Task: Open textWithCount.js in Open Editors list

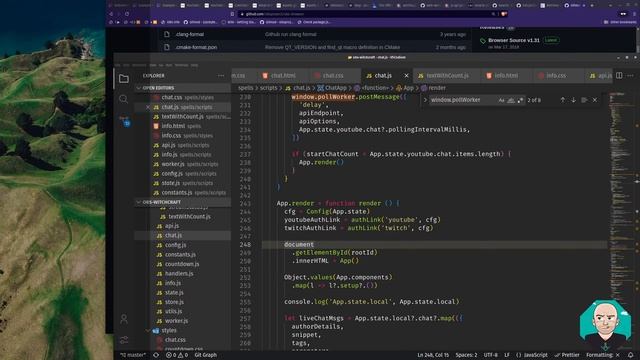Action: click(x=182, y=117)
